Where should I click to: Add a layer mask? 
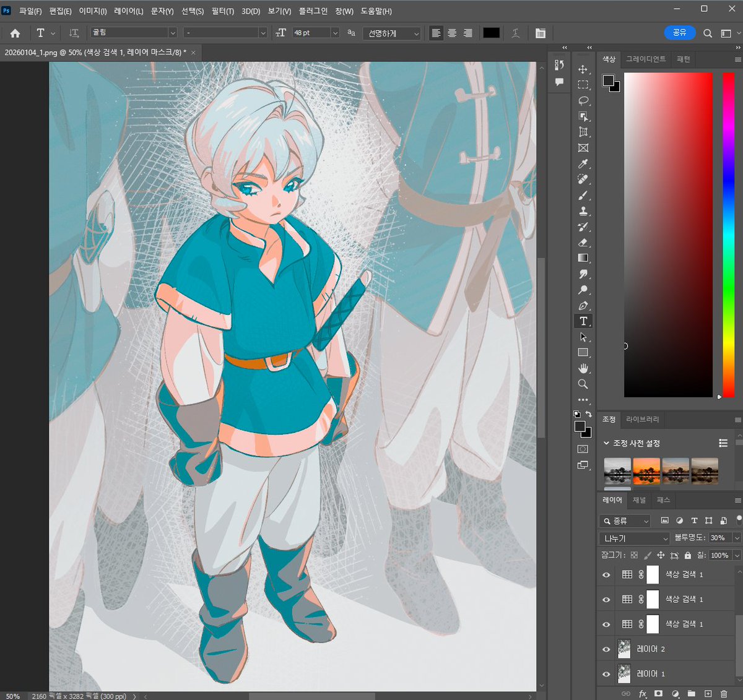pyautogui.click(x=659, y=694)
